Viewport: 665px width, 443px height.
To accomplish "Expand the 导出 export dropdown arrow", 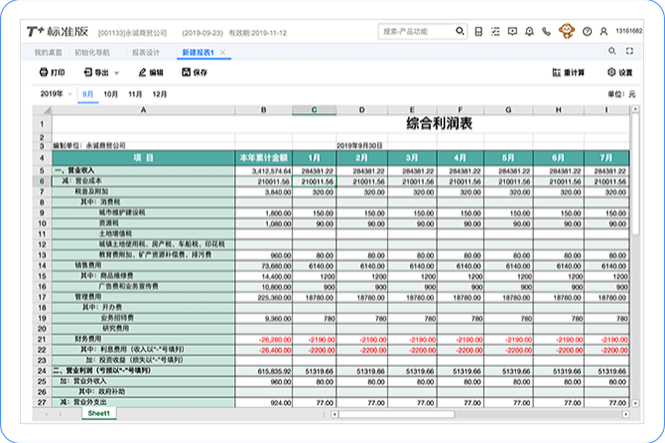I will point(117,73).
